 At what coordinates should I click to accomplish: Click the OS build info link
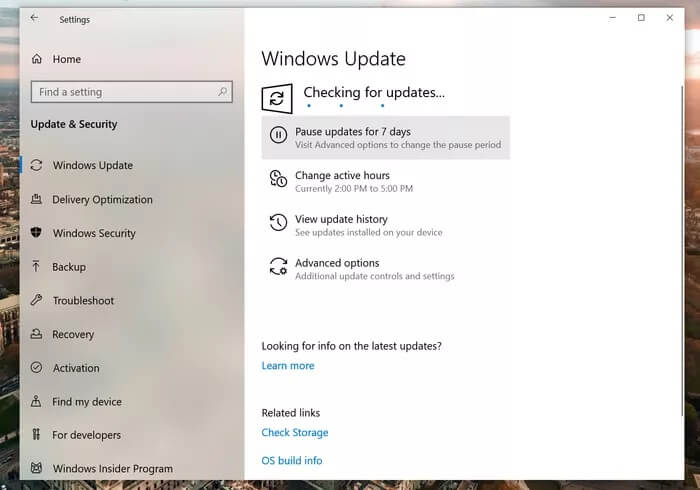[x=292, y=460]
